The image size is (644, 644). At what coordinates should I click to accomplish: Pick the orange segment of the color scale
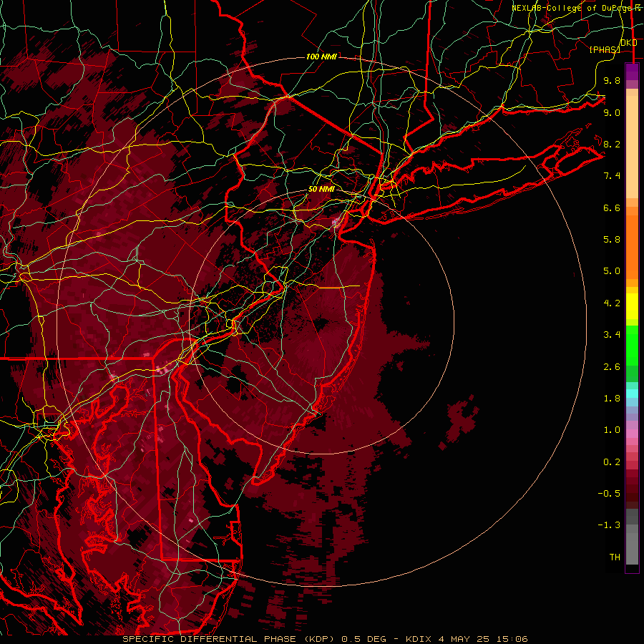(x=632, y=246)
